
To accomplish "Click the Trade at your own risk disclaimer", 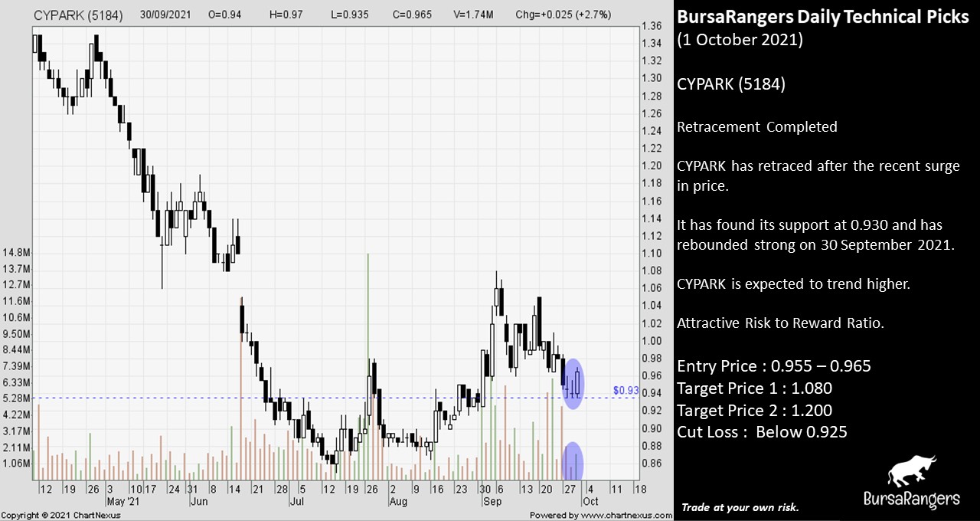I will (x=740, y=507).
